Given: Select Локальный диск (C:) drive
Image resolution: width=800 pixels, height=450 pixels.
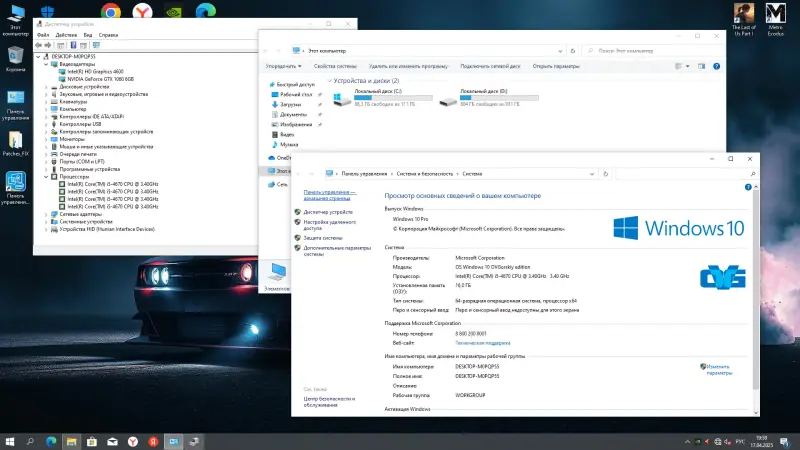Looking at the screenshot, I should click(x=383, y=97).
